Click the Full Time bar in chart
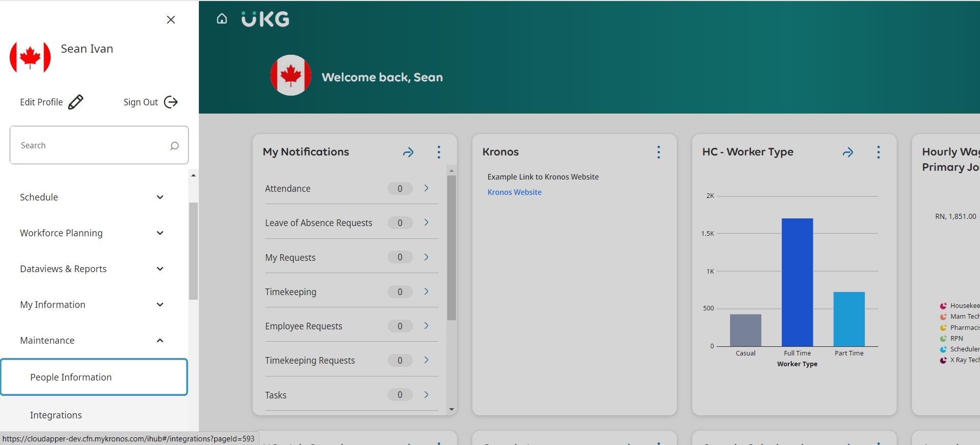980x445 pixels. tap(797, 282)
